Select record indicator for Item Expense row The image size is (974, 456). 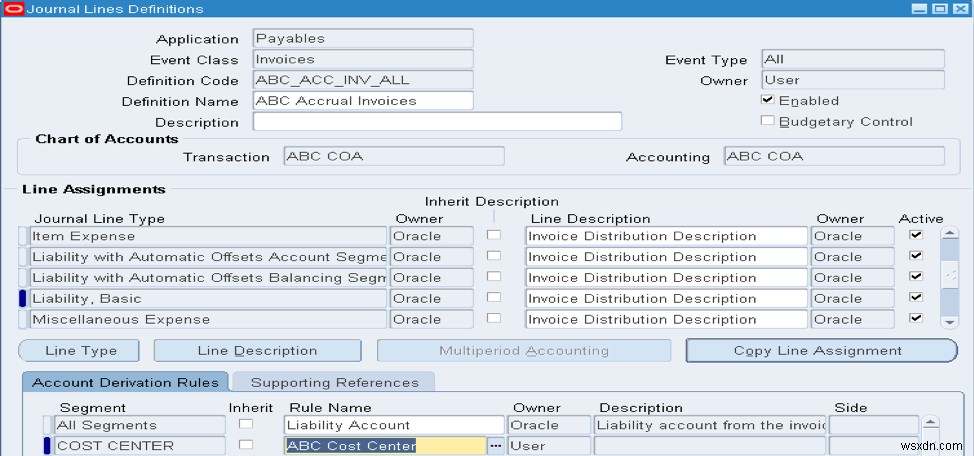pos(24,236)
